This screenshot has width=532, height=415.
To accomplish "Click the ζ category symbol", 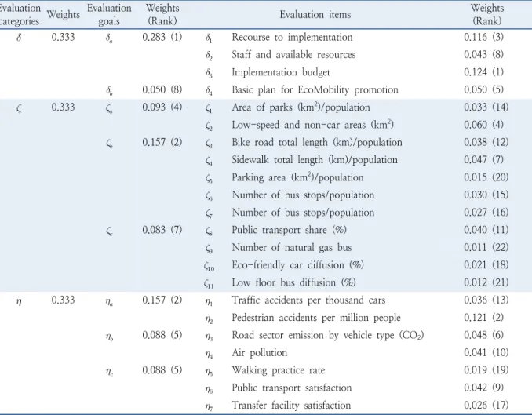I will pyautogui.click(x=19, y=108).
